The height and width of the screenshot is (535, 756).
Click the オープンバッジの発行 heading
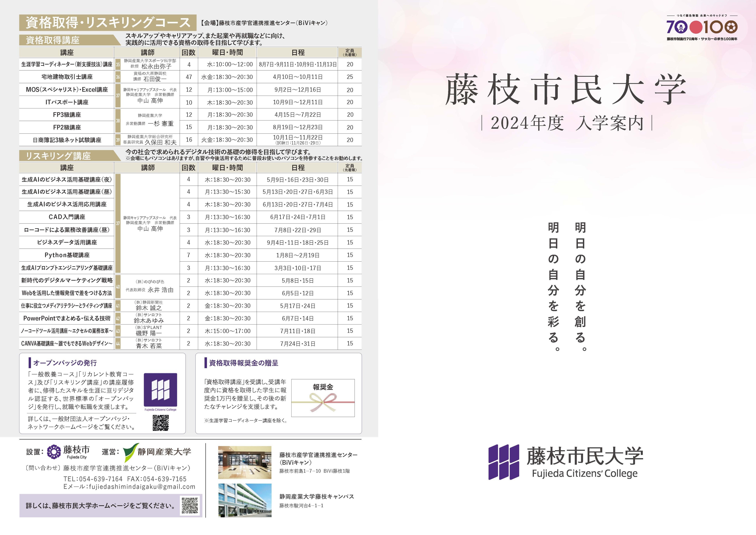click(65, 363)
